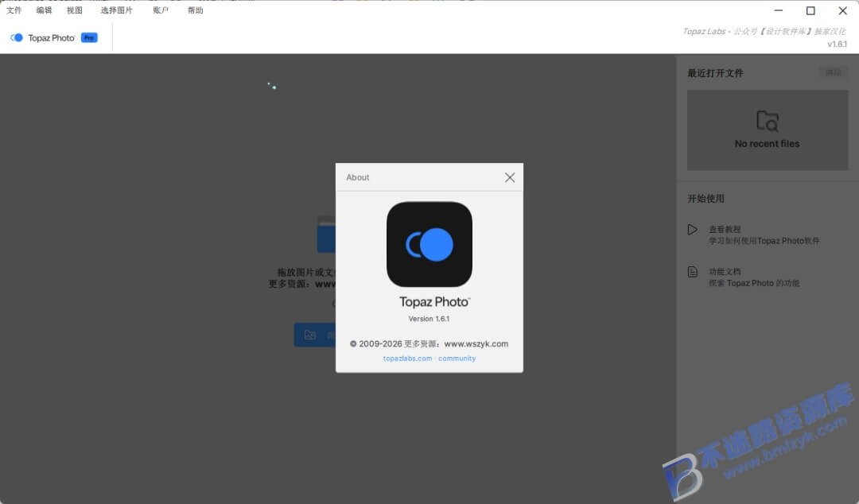This screenshot has width=859, height=504.
Task: Maximize the Topaz Photo window
Action: 810,10
